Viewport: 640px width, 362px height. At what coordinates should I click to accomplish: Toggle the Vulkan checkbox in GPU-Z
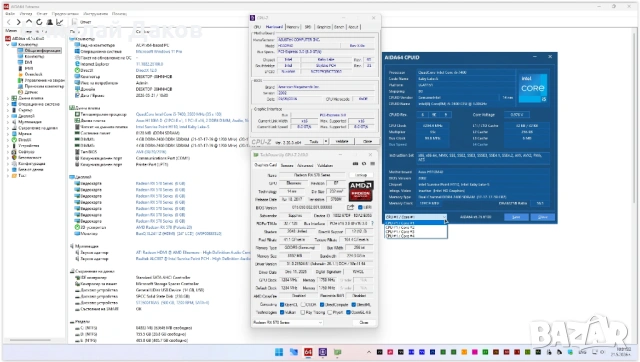[282, 312]
